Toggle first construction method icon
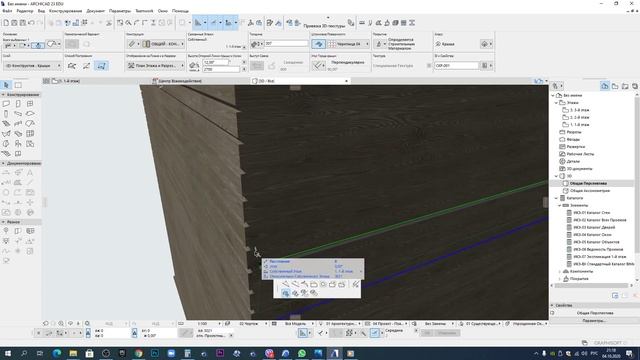This screenshot has width=640, height=360. click(x=72, y=65)
